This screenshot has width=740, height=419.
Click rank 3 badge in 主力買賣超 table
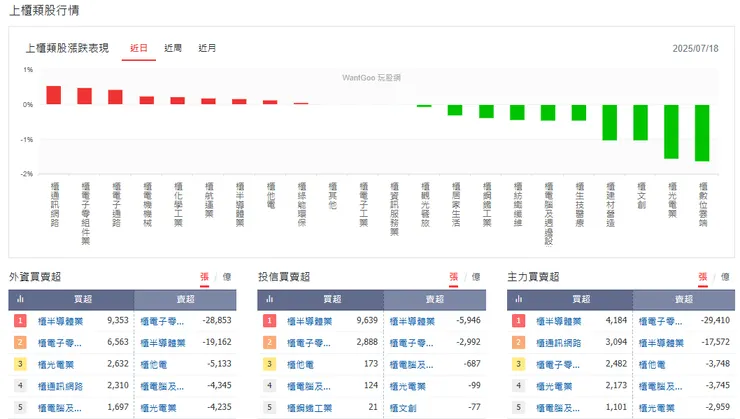(519, 364)
